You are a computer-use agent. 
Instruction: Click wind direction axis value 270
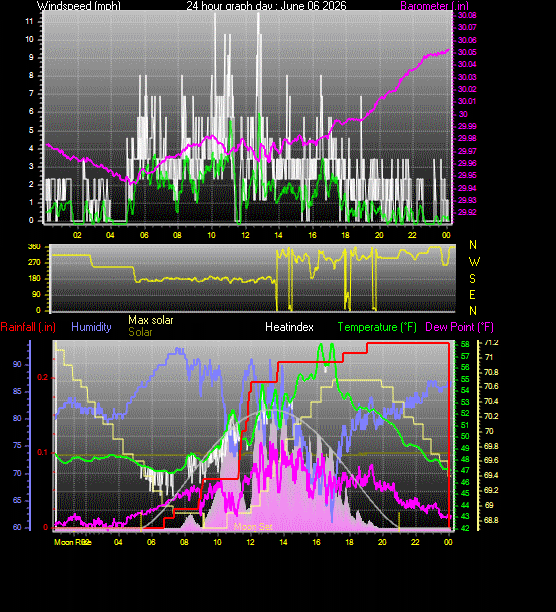tap(34, 262)
